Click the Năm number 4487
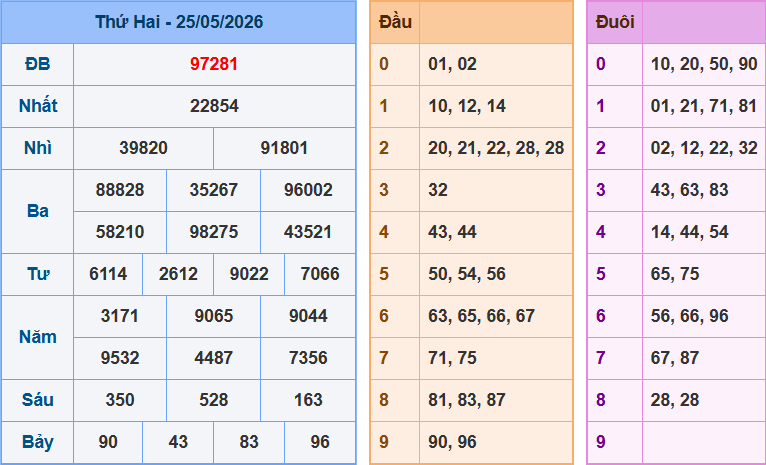Image resolution: width=766 pixels, height=465 pixels. [x=213, y=358]
